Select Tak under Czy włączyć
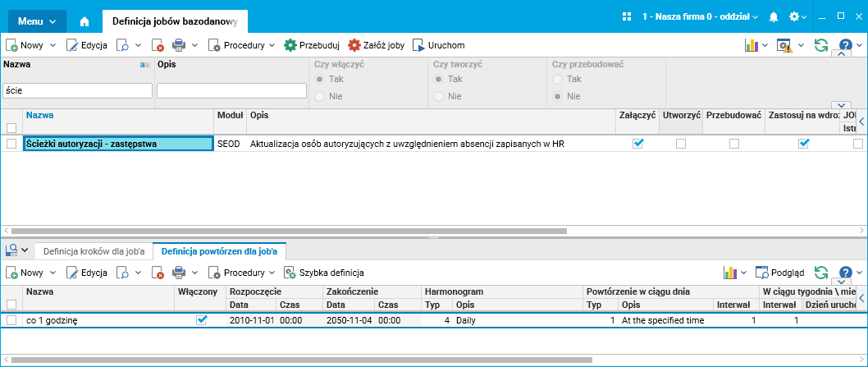Viewport: 868px width, 367px height. (x=319, y=80)
